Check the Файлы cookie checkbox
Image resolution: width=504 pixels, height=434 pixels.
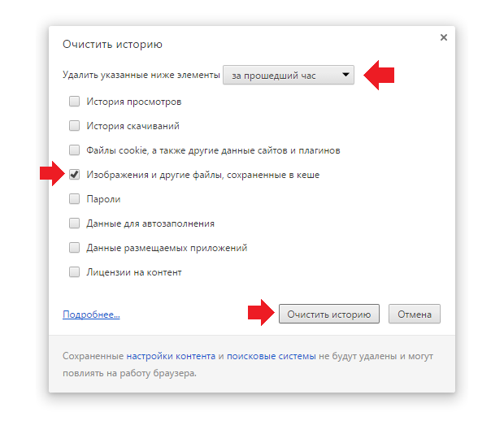coord(74,150)
